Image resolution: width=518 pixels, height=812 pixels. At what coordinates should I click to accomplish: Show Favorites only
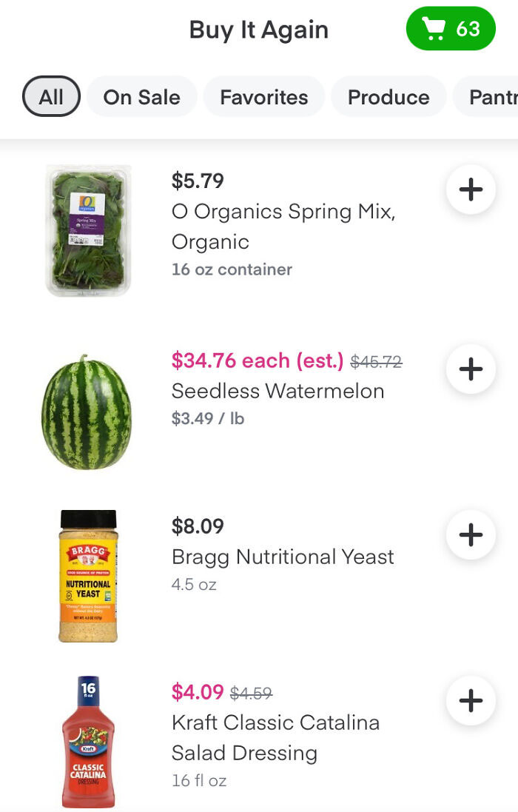263,96
